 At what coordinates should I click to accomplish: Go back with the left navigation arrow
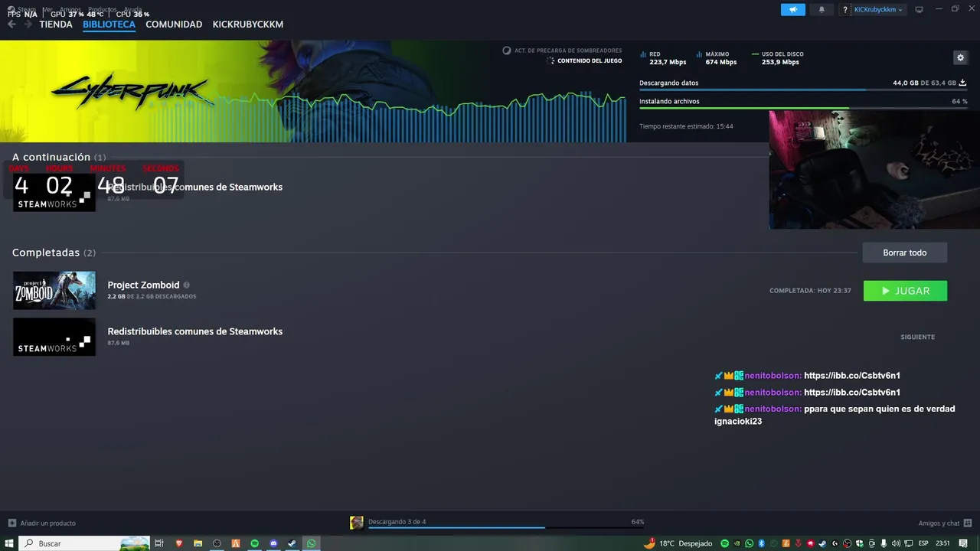[11, 24]
